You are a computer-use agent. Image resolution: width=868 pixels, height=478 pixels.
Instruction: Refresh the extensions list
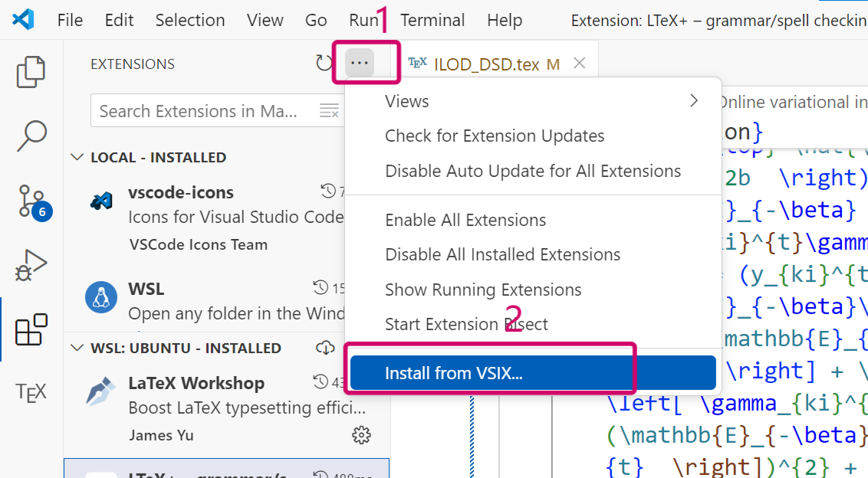pyautogui.click(x=323, y=64)
